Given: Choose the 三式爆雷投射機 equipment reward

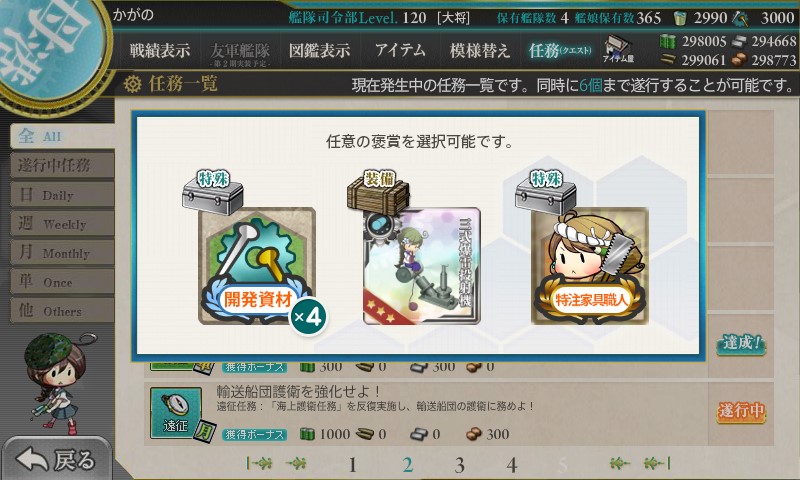Looking at the screenshot, I should pyautogui.click(x=421, y=266).
